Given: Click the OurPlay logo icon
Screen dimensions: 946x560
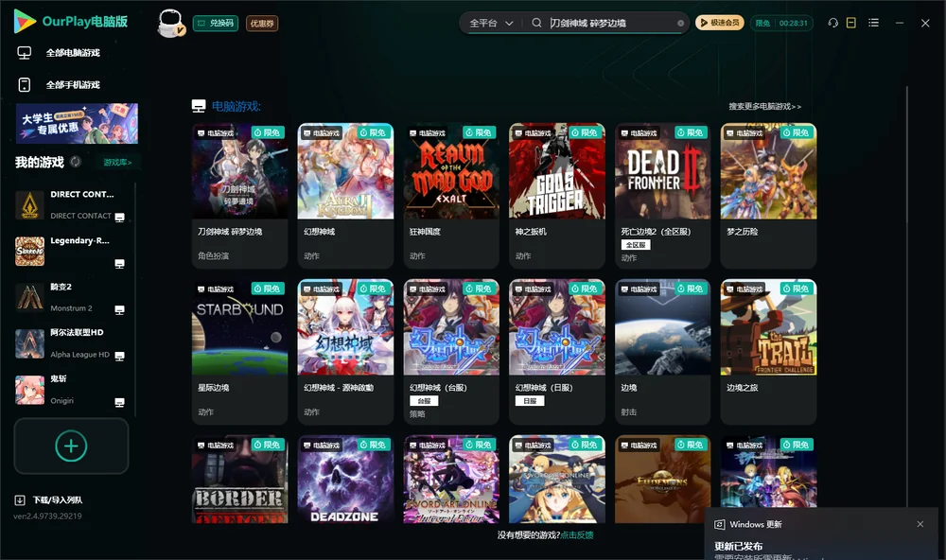Looking at the screenshot, I should pos(25,21).
